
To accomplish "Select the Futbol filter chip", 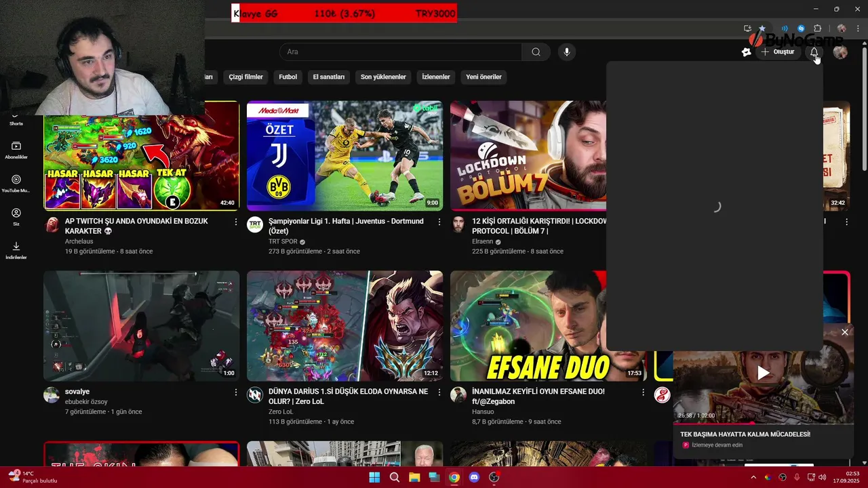I will pos(288,77).
